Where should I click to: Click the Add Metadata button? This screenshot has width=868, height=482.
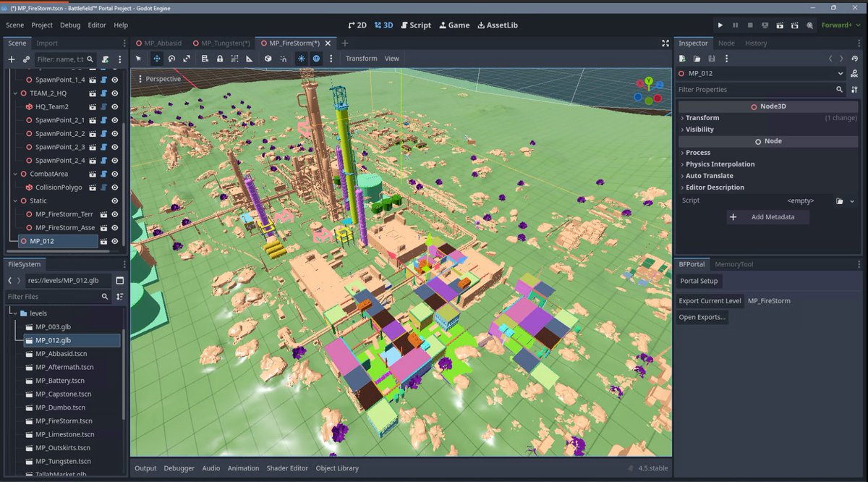(x=768, y=217)
